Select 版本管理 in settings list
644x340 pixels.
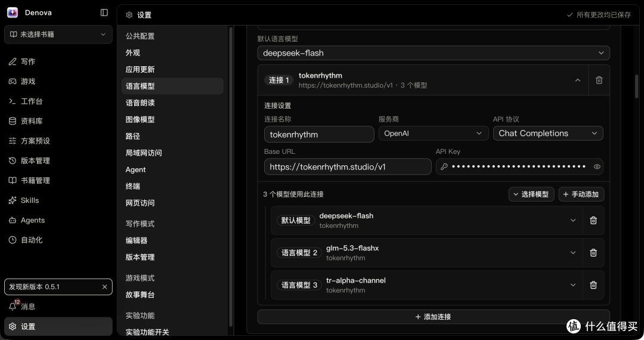tap(172, 257)
